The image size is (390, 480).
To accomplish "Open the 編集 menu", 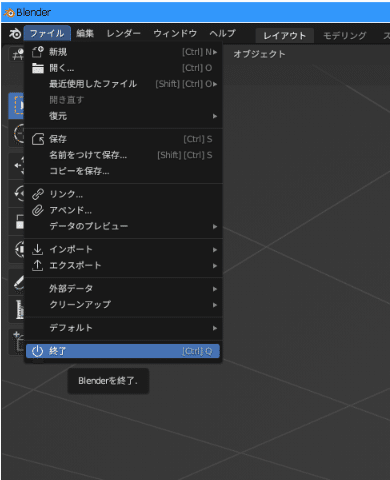I will 85,34.
